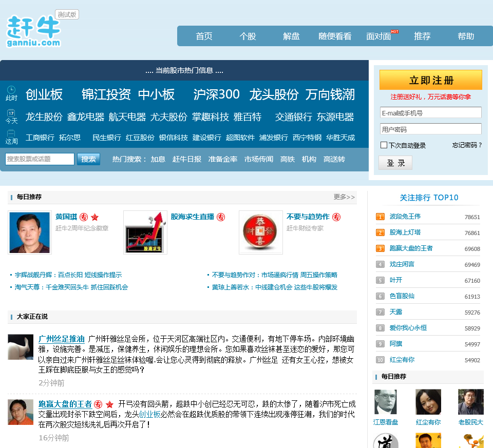Open 叶开 in TOP10 ranking
493x448 pixels.
396,280
